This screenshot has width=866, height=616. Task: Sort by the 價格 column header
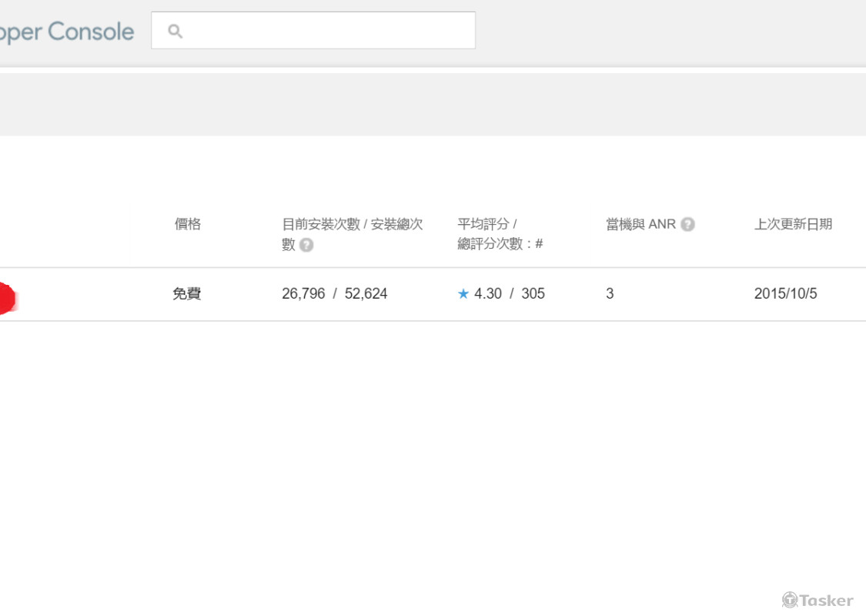(187, 224)
